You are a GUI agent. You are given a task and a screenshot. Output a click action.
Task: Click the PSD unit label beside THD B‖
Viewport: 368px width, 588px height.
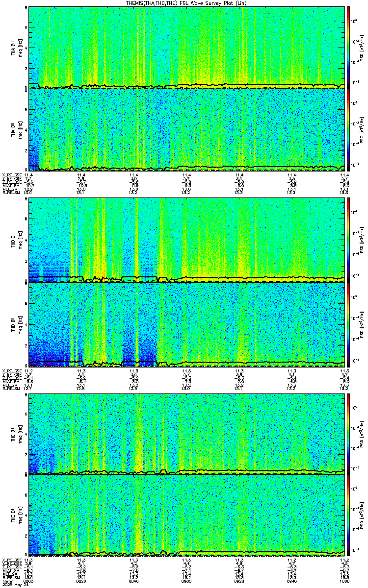click(x=361, y=324)
